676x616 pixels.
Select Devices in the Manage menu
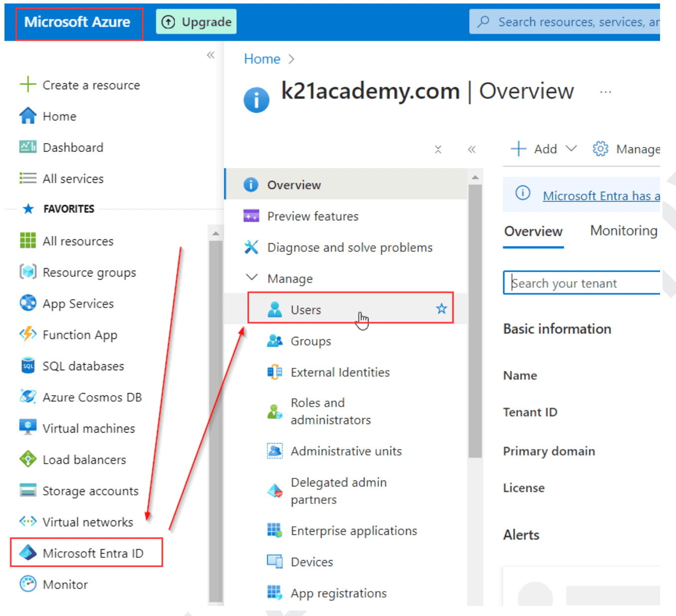coord(312,562)
